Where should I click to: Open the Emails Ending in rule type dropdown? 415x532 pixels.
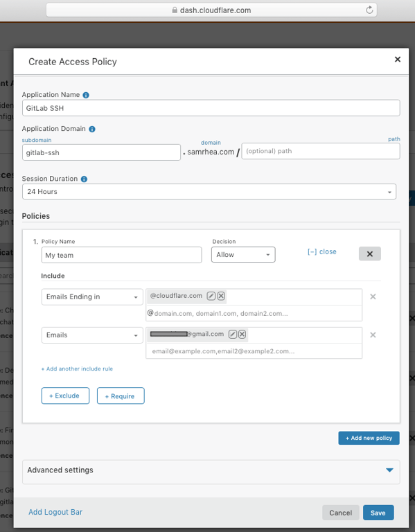[x=92, y=297]
